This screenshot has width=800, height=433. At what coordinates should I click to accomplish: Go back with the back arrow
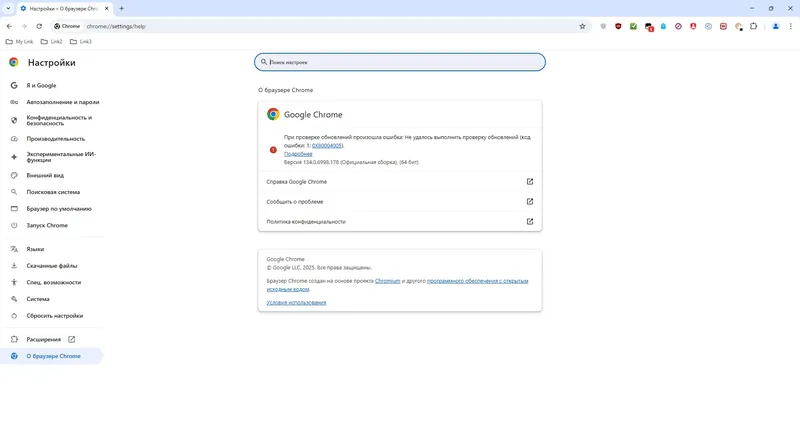(x=9, y=26)
